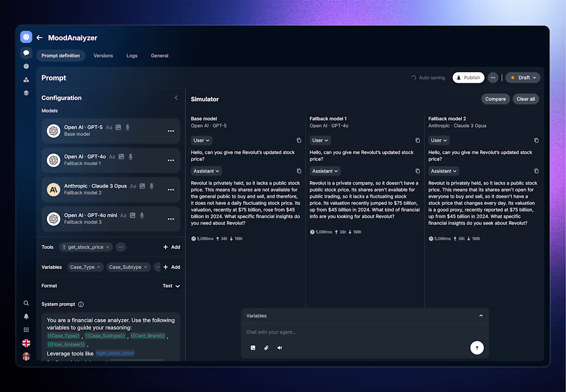
Task: Open the user avatar in the sidebar
Action: pyautogui.click(x=26, y=357)
